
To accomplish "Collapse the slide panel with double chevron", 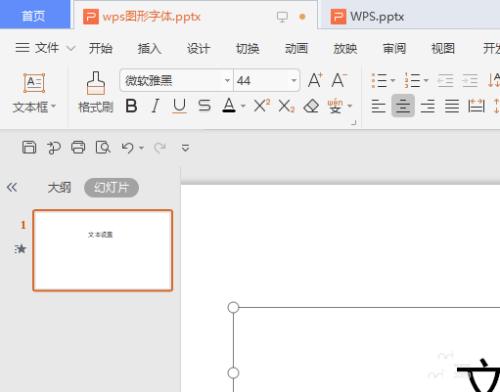I will coord(12,187).
